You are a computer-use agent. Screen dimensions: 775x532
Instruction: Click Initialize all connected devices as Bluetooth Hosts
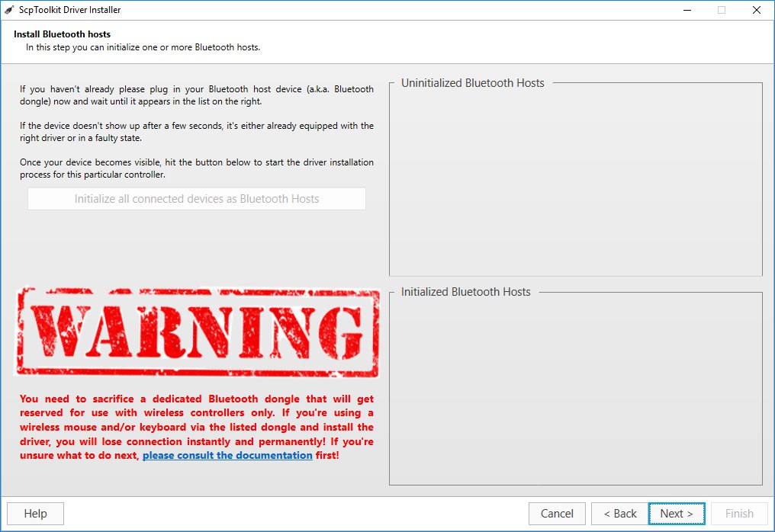[x=197, y=199]
